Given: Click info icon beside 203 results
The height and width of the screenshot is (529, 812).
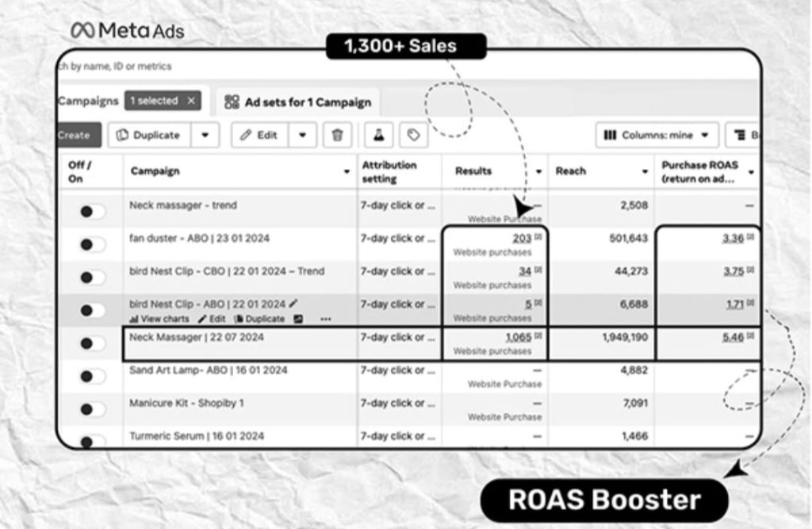Looking at the screenshot, I should [x=538, y=236].
